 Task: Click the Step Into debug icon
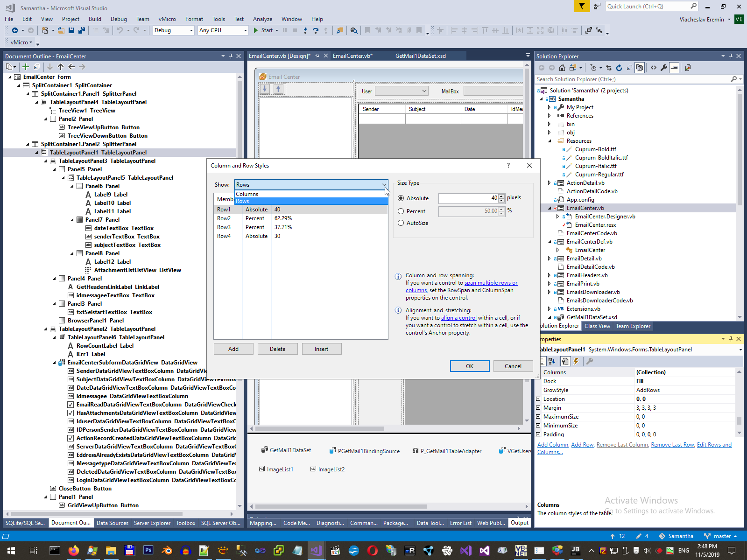(305, 30)
